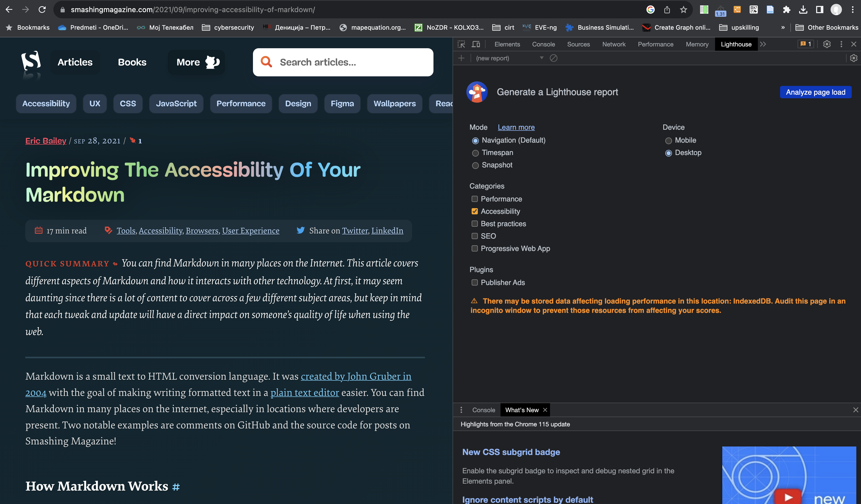Image resolution: width=861 pixels, height=504 pixels.
Task: Enable the Performance category checkbox
Action: coord(474,199)
